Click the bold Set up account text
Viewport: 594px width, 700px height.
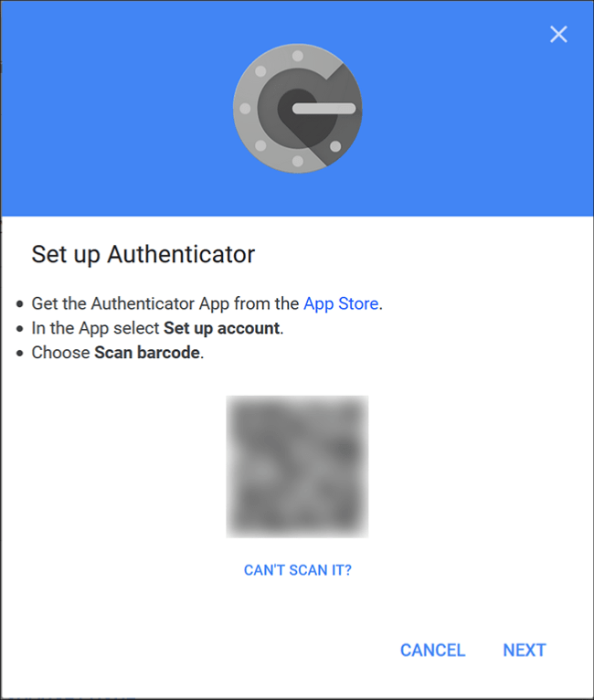click(222, 328)
